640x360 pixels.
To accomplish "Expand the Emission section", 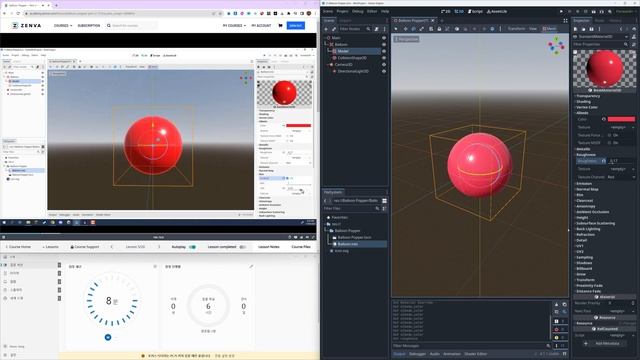I will click(584, 184).
